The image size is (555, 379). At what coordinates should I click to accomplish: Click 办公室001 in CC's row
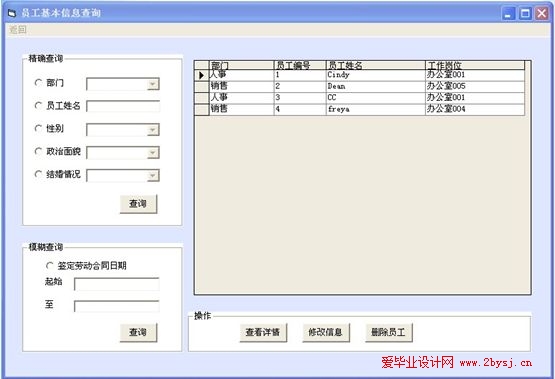(475, 98)
